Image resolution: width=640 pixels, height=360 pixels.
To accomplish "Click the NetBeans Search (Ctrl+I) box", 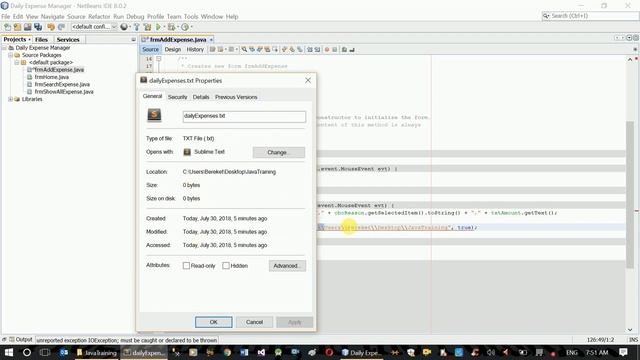I will click(x=590, y=16).
